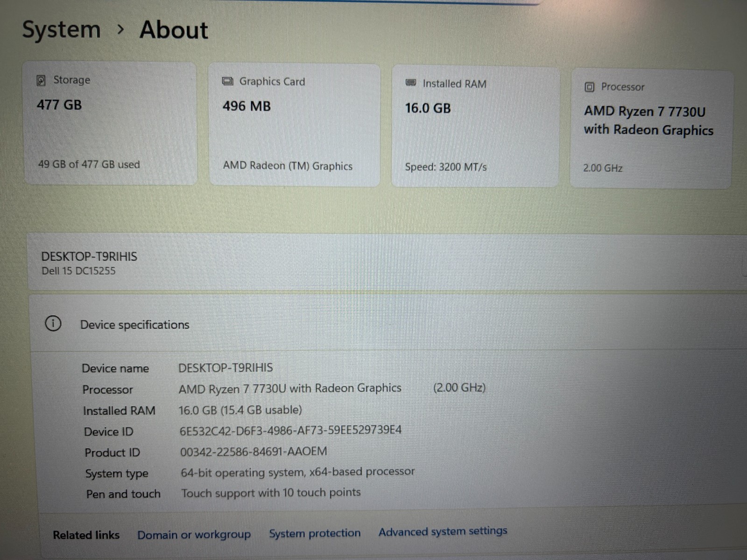The image size is (747, 560).
Task: Select Product ID 00342-22586-84691-AAOEM
Action: point(254,451)
